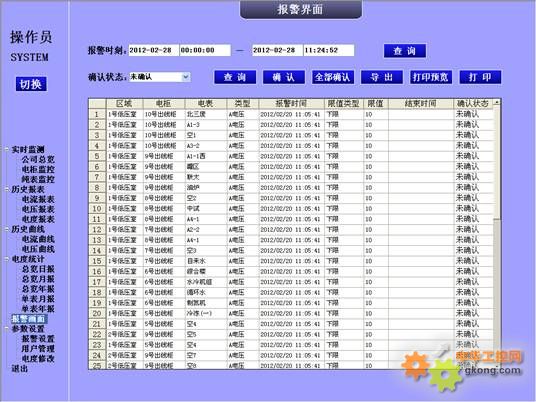Click 退出 to exit

[19, 369]
